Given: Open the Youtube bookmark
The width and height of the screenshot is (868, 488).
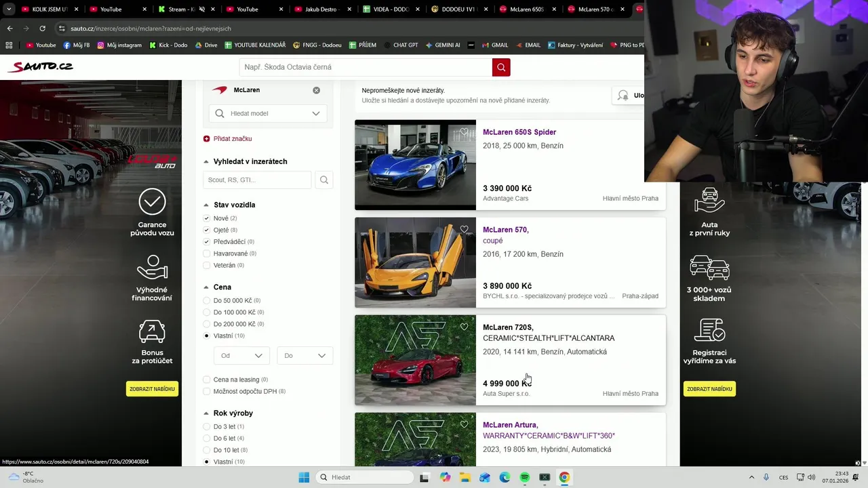Looking at the screenshot, I should coord(41,45).
